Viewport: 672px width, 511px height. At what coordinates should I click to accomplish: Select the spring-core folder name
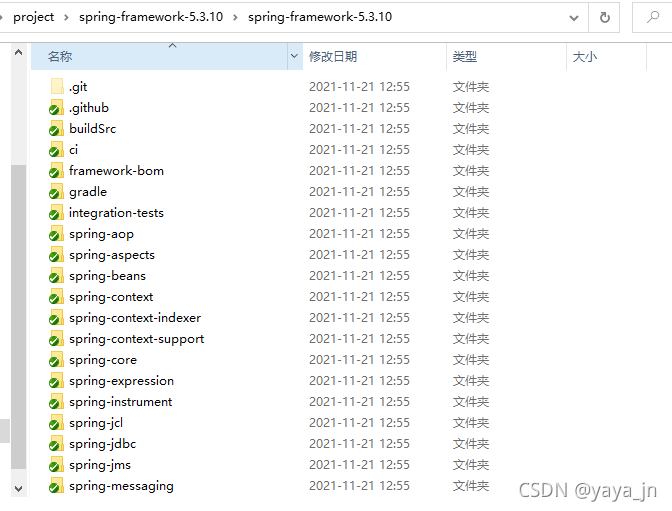pyautogui.click(x=103, y=360)
